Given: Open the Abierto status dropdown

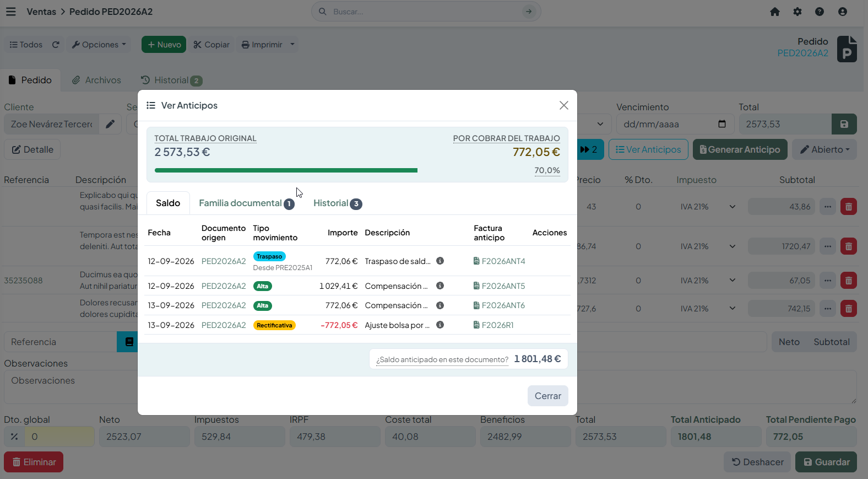Looking at the screenshot, I should (824, 149).
